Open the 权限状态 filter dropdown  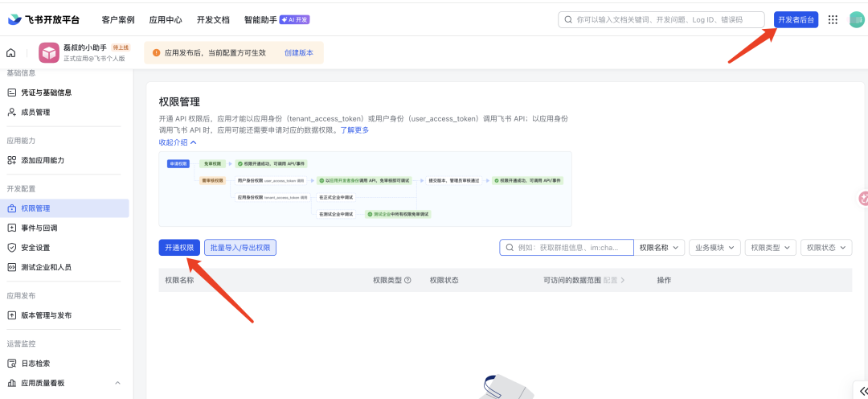[x=826, y=248]
